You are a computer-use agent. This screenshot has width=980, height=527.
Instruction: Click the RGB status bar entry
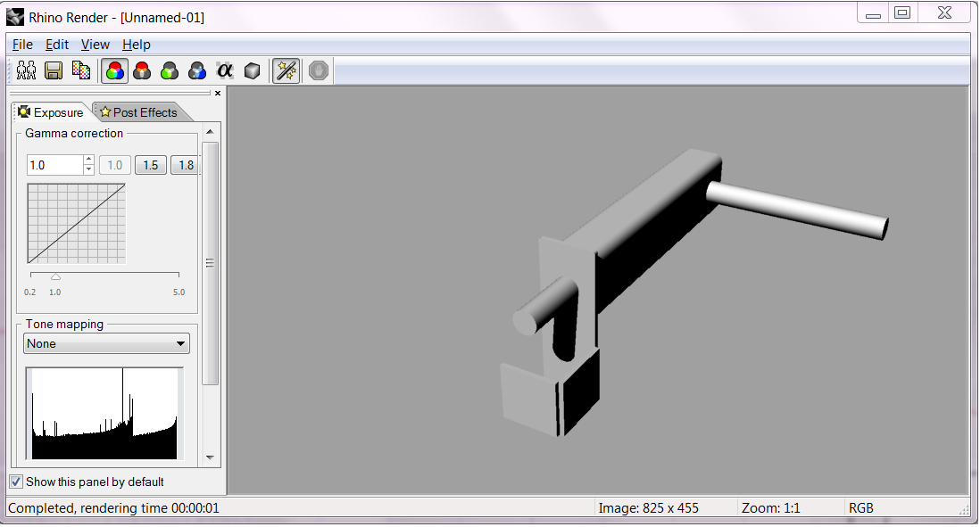[x=860, y=508]
